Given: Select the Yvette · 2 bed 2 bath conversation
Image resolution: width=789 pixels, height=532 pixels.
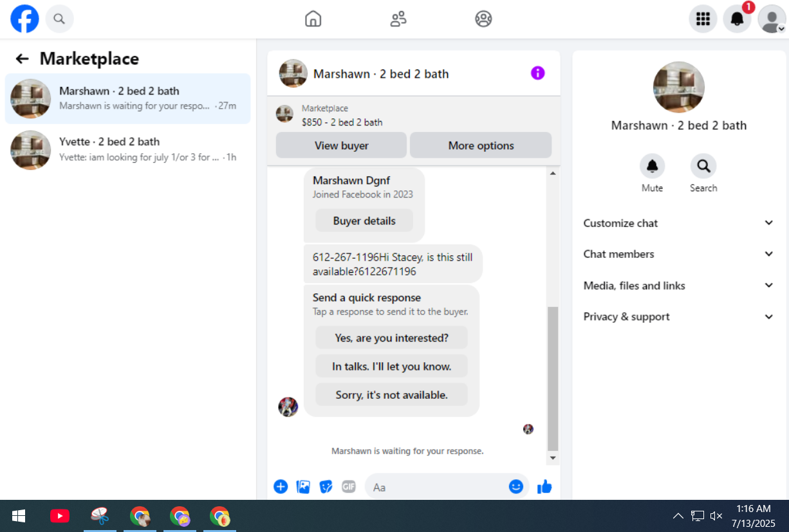Looking at the screenshot, I should click(127, 150).
